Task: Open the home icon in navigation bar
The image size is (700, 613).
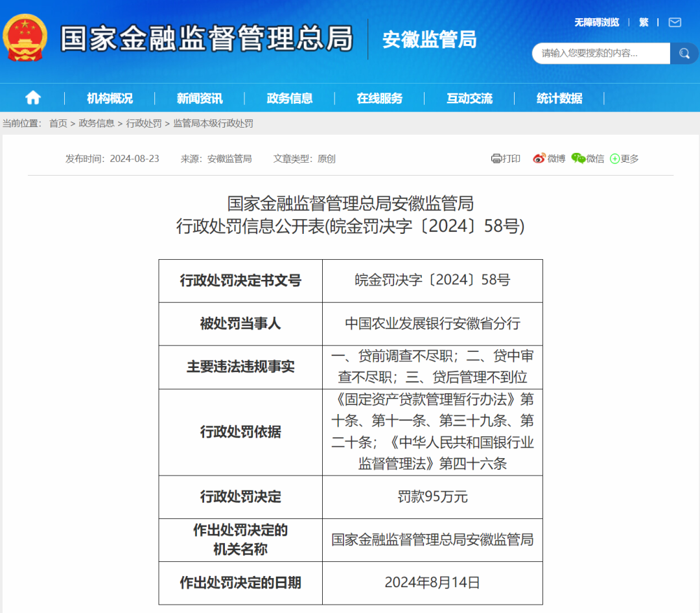Action: pyautogui.click(x=33, y=97)
